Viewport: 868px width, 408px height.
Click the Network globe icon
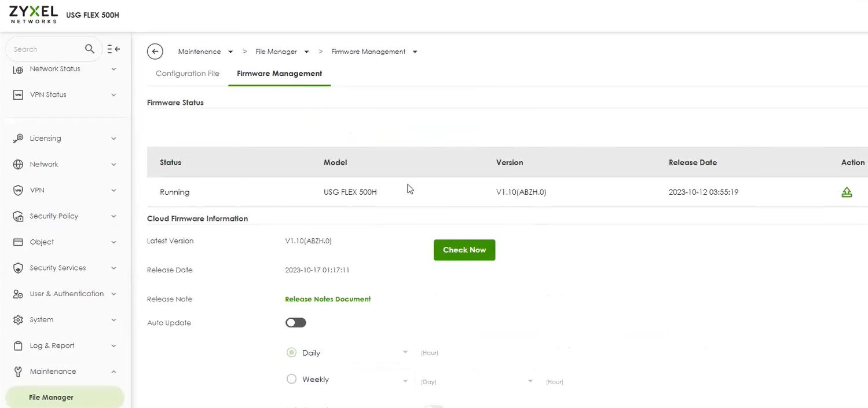tap(18, 165)
